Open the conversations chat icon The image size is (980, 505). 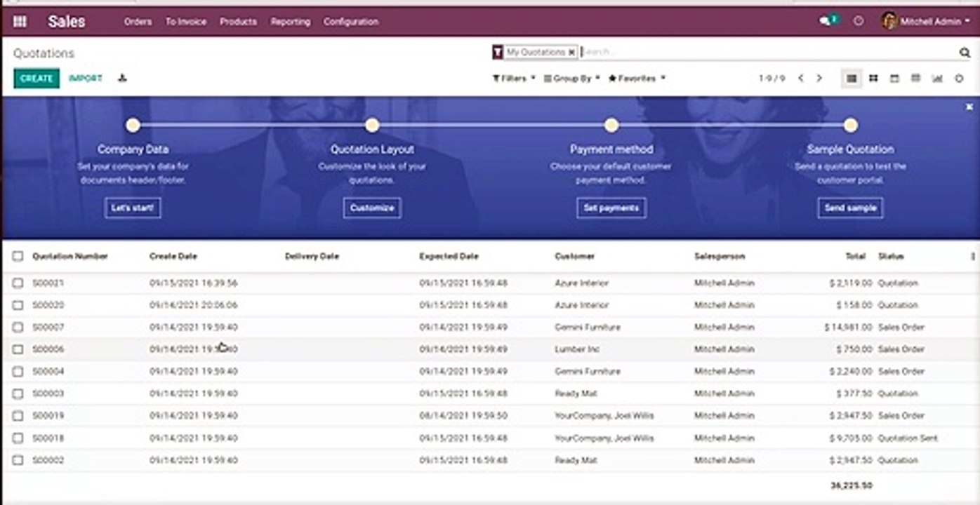(x=825, y=22)
